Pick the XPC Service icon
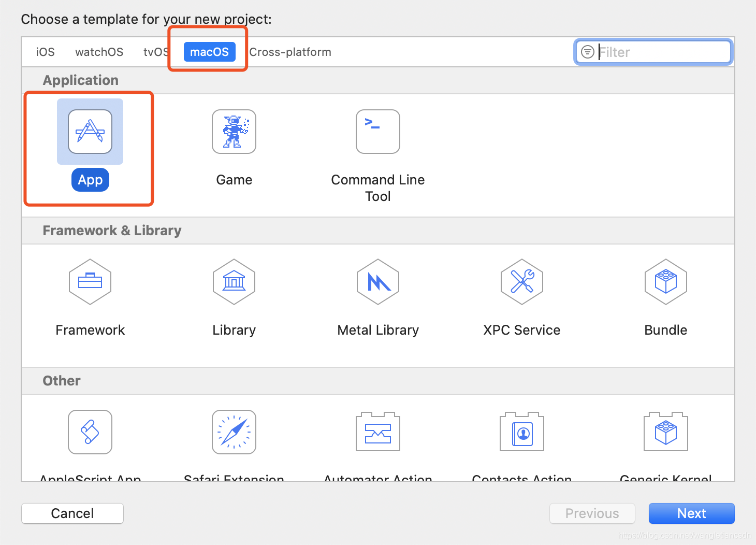The height and width of the screenshot is (545, 756). pyautogui.click(x=522, y=282)
